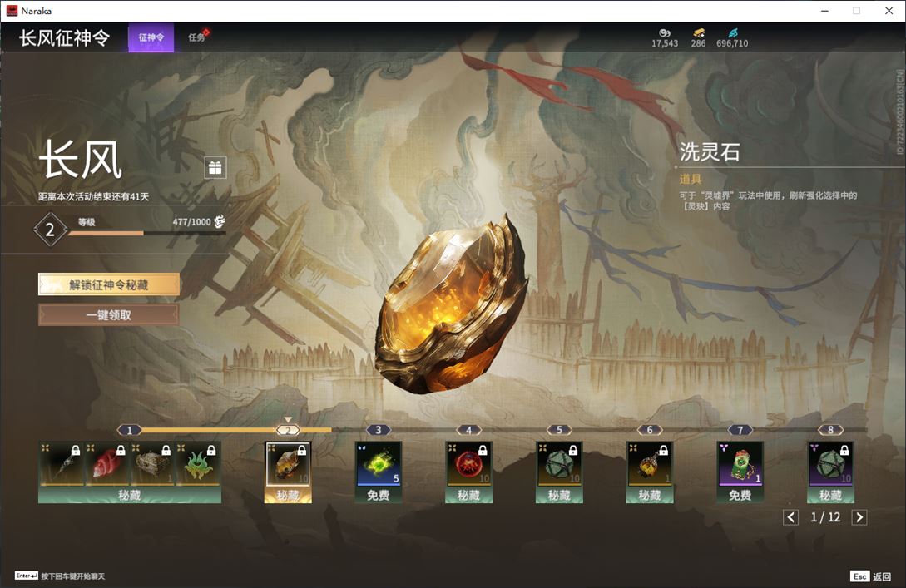906x588 pixels.
Task: Click the level 6 marker on the track
Action: pyautogui.click(x=650, y=430)
